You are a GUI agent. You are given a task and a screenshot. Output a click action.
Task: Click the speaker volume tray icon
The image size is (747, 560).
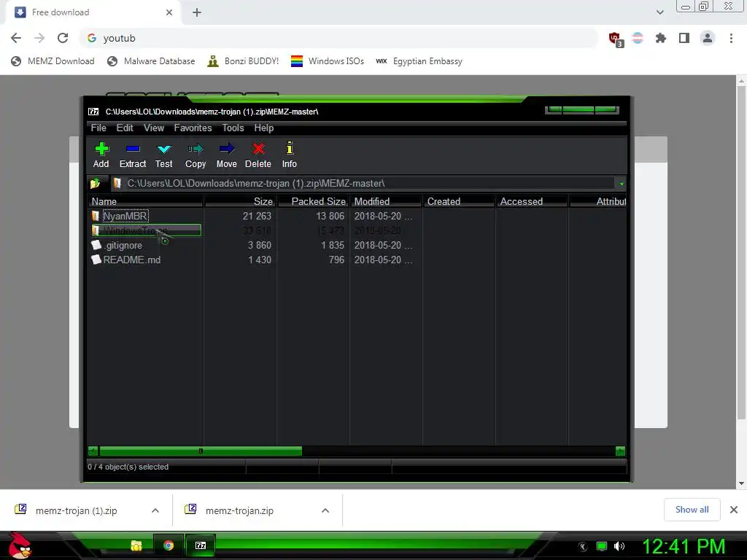619,546
